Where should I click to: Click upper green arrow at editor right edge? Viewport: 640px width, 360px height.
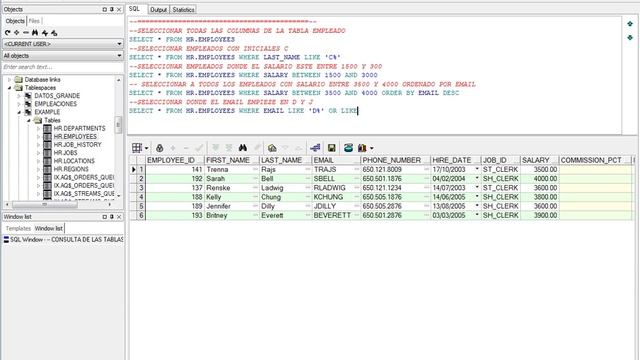coord(630,24)
